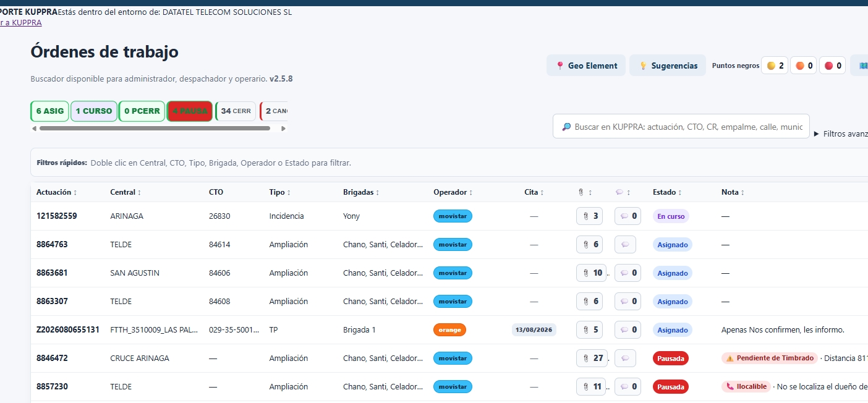Follow the return to KUPPRA link

pyautogui.click(x=21, y=23)
